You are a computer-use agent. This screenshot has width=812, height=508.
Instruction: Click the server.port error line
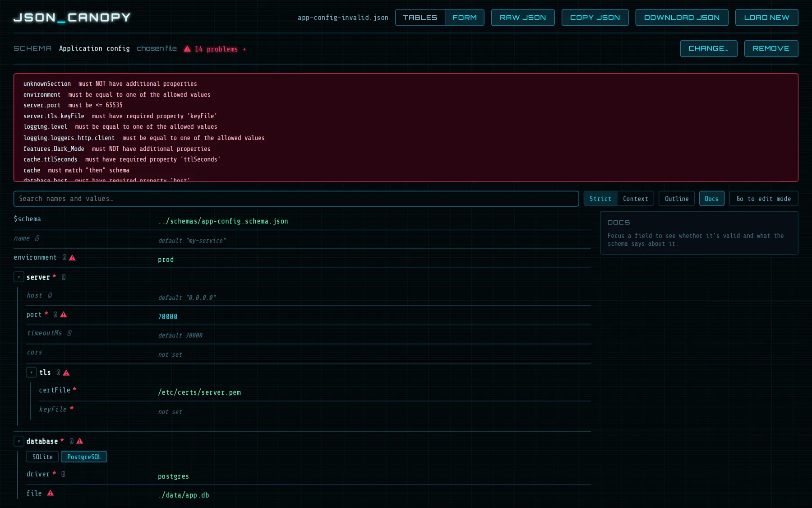[x=73, y=105]
